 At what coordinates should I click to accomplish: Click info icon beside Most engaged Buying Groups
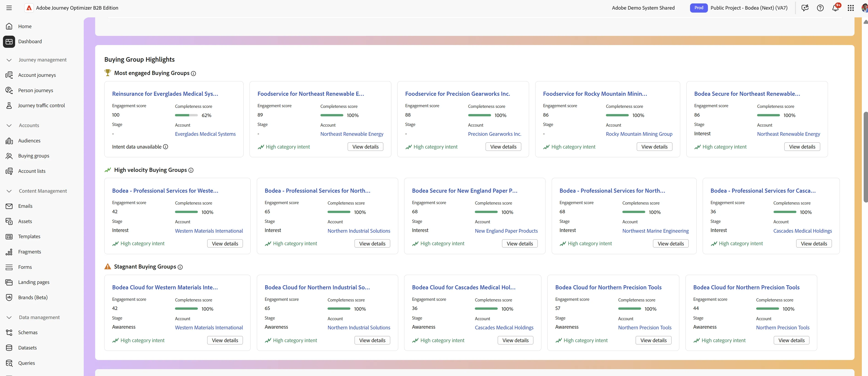pos(193,73)
